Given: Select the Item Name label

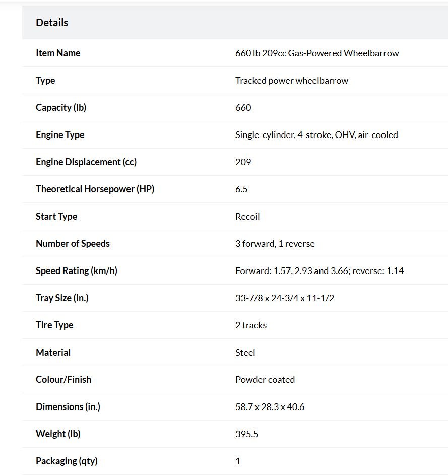Looking at the screenshot, I should click(58, 53).
